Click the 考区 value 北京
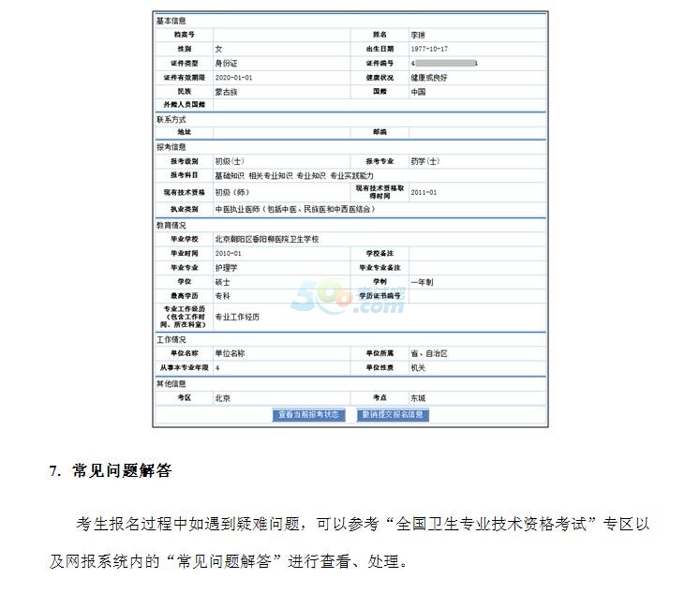This screenshot has width=700, height=594. click(223, 398)
